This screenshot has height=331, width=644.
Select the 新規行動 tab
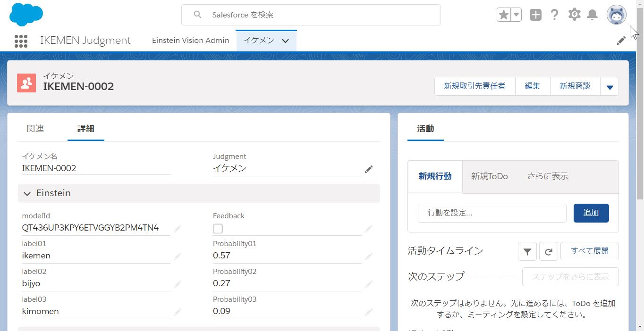(x=435, y=176)
